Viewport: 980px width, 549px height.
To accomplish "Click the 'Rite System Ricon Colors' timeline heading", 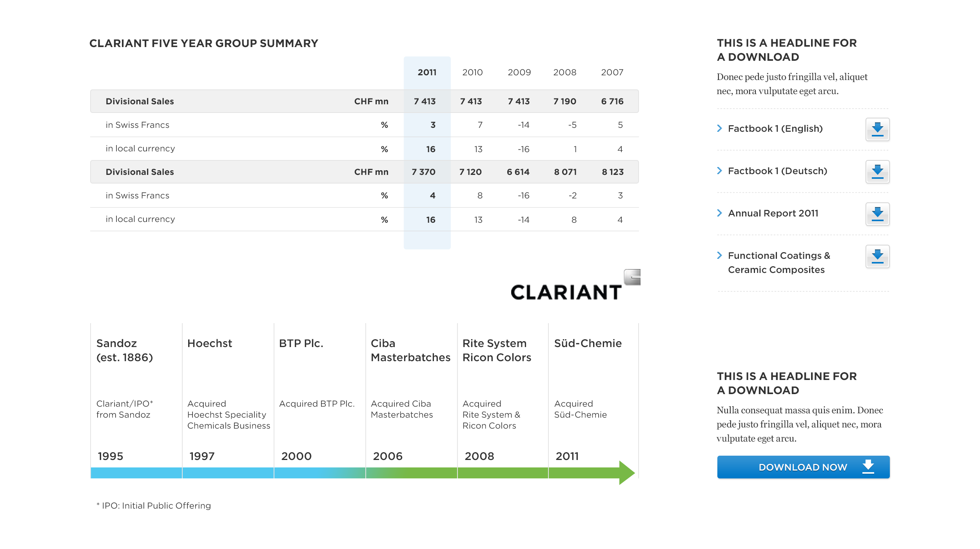I will click(x=497, y=350).
